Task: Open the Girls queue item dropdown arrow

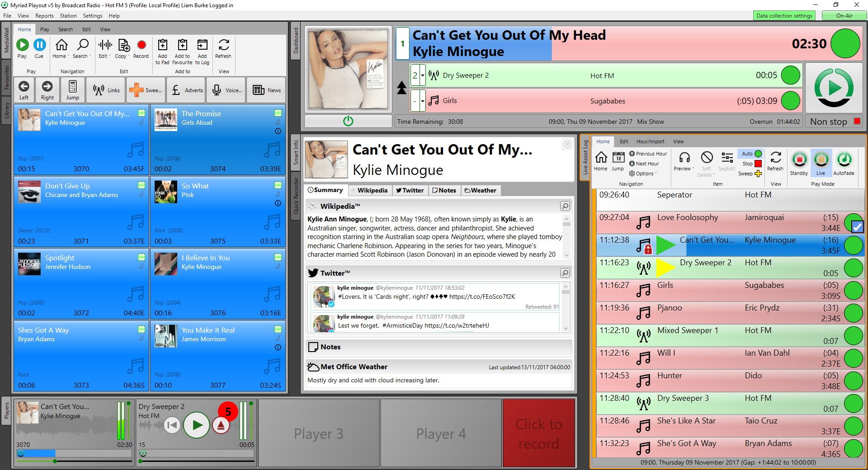Action: coord(423,101)
